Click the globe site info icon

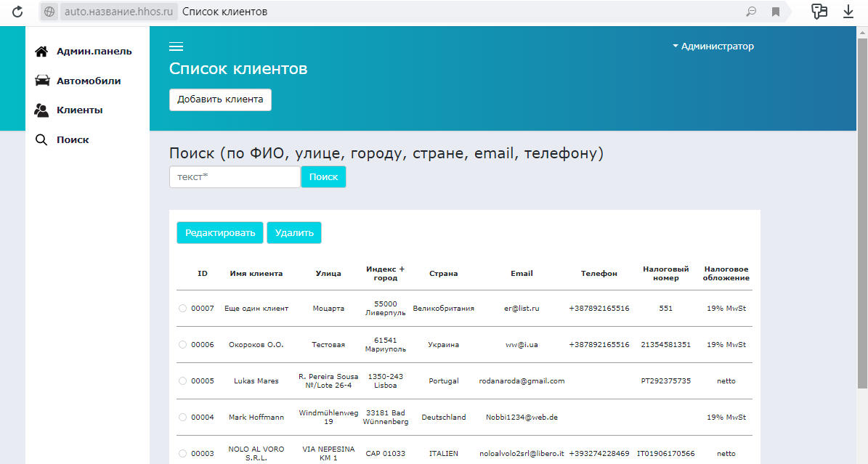[x=49, y=12]
